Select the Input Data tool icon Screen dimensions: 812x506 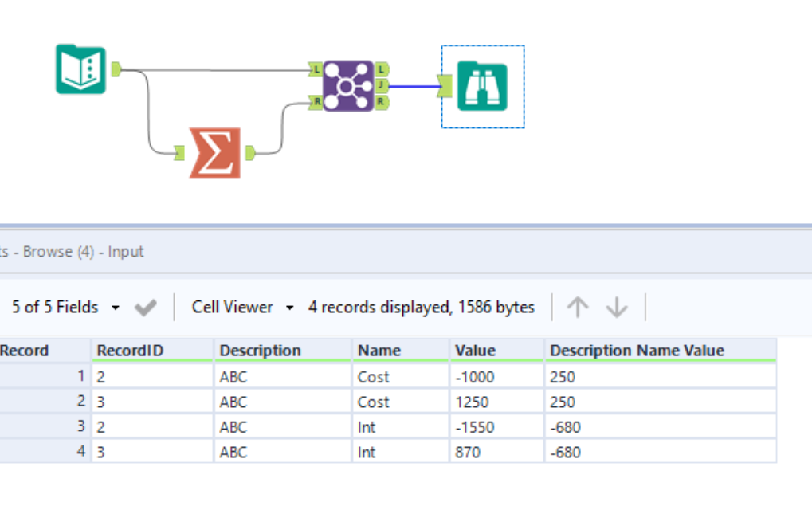pos(80,69)
